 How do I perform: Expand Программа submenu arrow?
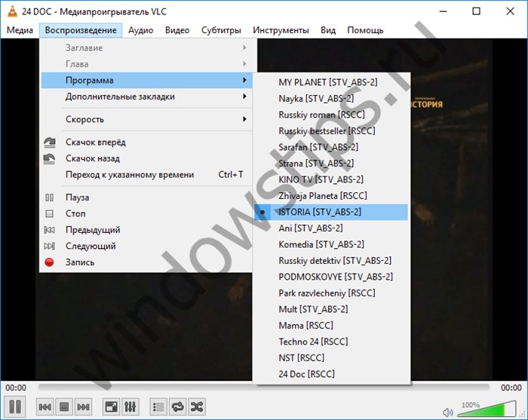[245, 80]
